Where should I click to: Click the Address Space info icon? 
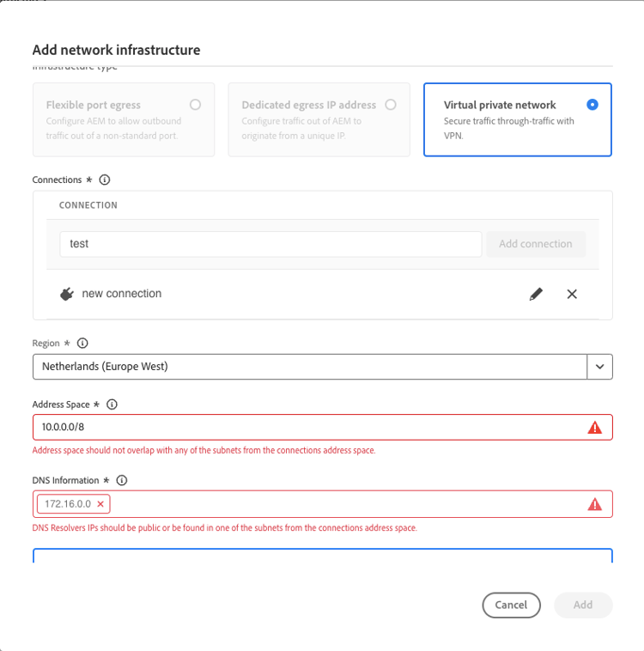[x=112, y=405]
